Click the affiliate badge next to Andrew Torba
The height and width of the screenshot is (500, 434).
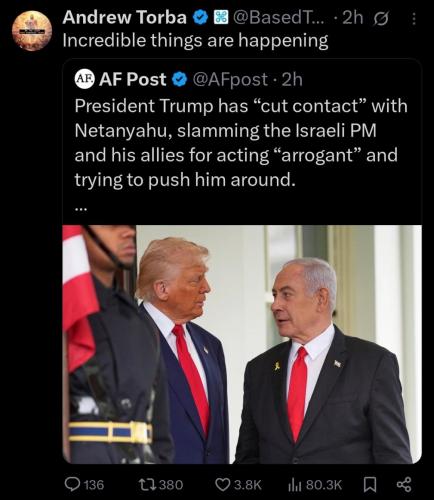point(220,17)
